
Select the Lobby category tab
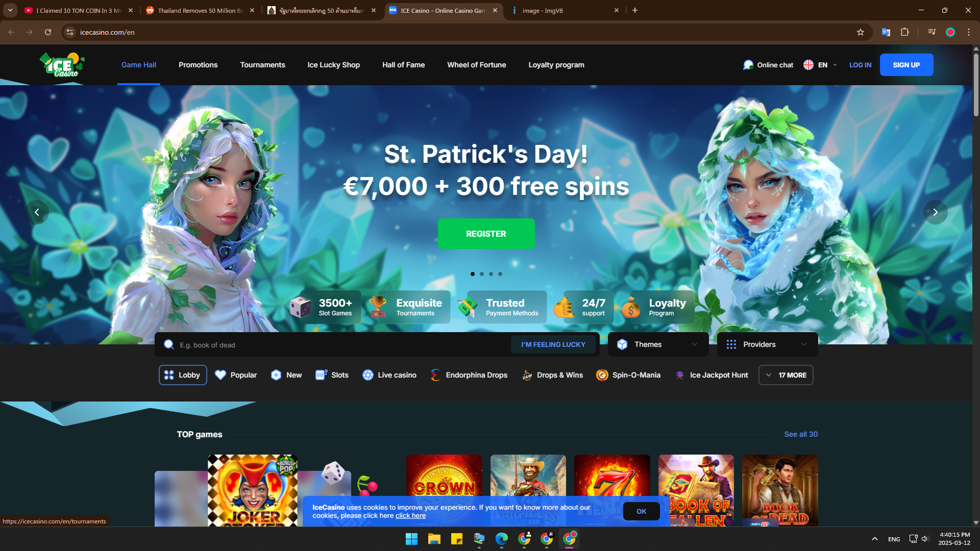183,375
